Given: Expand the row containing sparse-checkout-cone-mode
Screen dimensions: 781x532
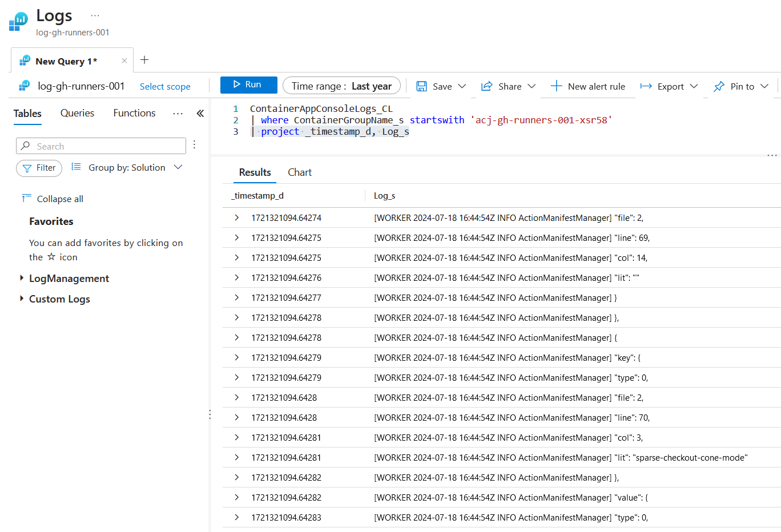Looking at the screenshot, I should pyautogui.click(x=236, y=457).
